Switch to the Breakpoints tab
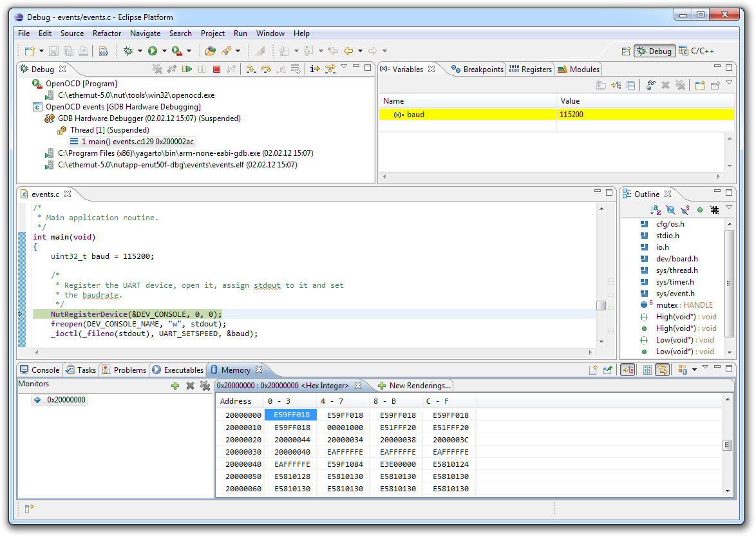 coord(477,70)
